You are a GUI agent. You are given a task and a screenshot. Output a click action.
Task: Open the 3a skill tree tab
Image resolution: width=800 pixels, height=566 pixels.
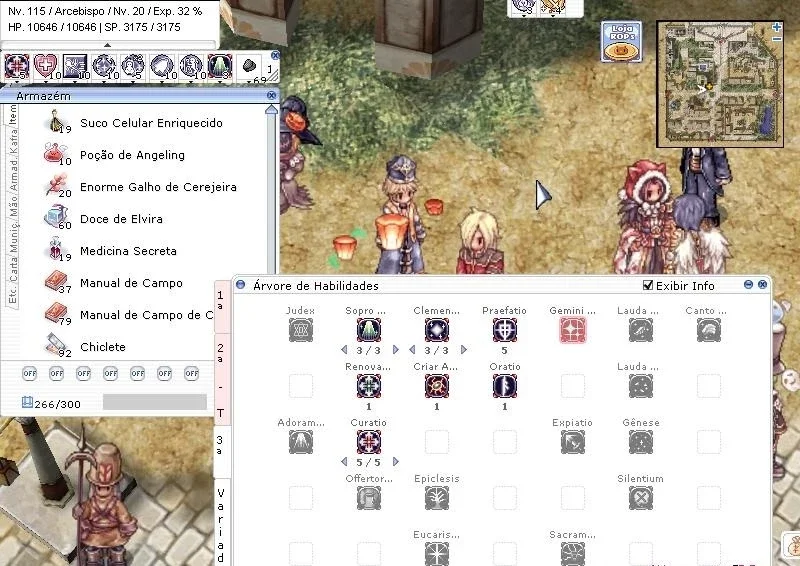221,451
